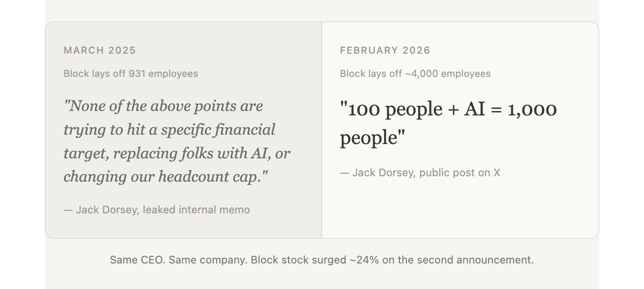Viewport: 644px width, 289px height.
Task: Select the 'Block lays off 931 employees' subtitle
Action: [x=131, y=74]
